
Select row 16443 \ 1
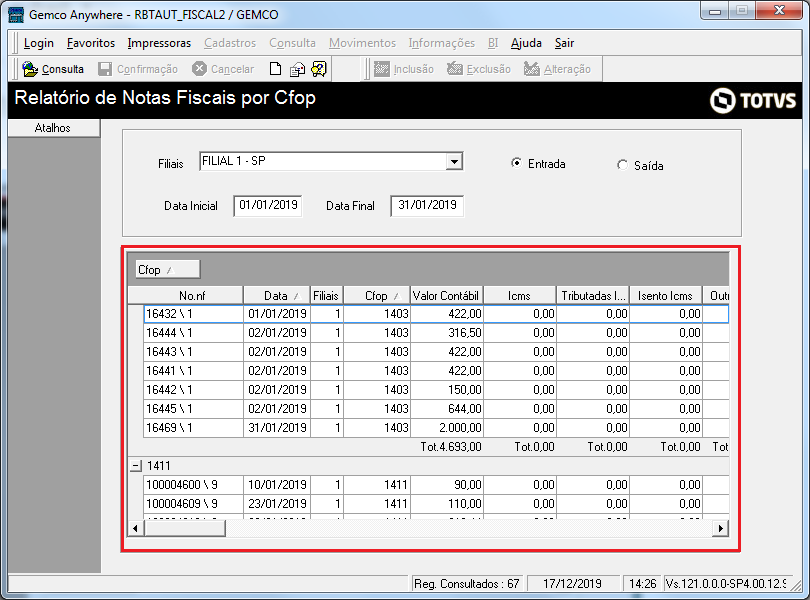436,352
